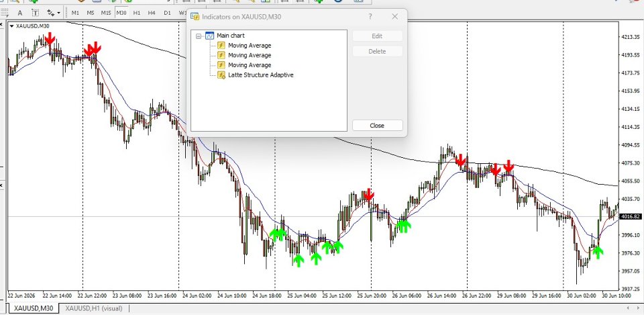Click the 4055.50 price scale value

(631, 181)
